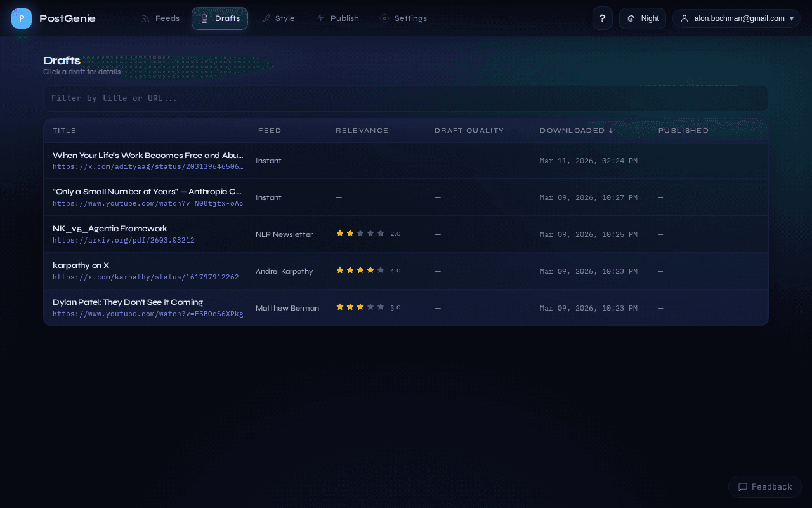Set NK_v5_Agentic Framework rating to four stars

click(x=370, y=233)
